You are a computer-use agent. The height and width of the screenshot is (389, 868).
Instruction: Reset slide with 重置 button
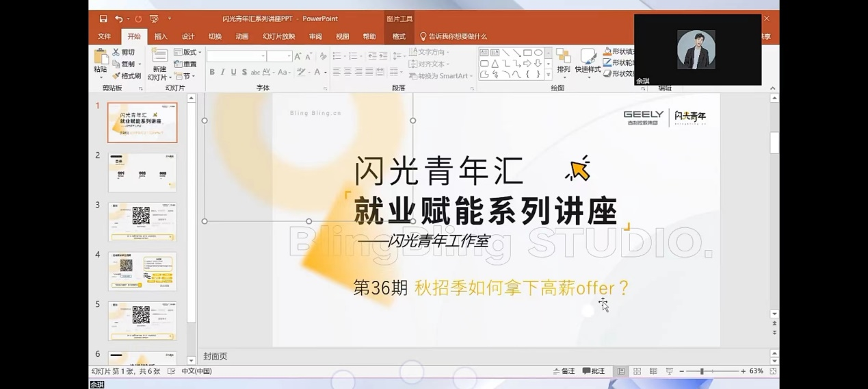185,64
